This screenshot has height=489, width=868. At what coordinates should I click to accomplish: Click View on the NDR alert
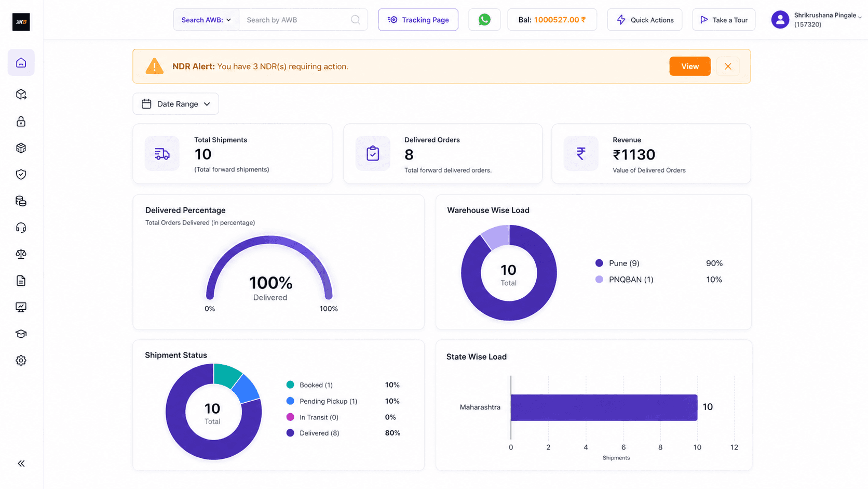coord(690,67)
